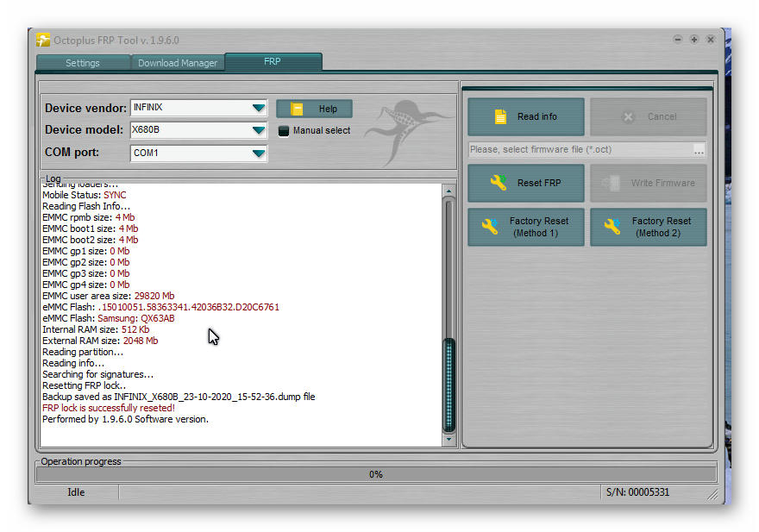Click the 'Internal RAM size: 512 Kb' line
The width and height of the screenshot is (759, 532).
[x=96, y=329]
